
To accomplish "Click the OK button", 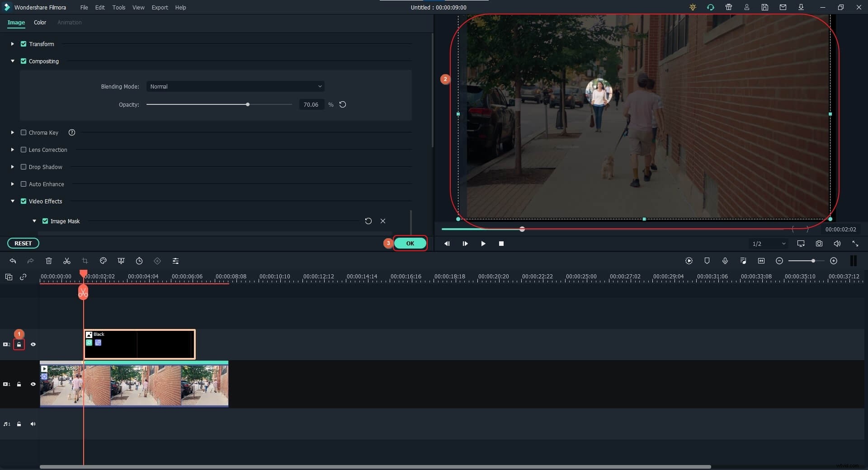I will (410, 243).
